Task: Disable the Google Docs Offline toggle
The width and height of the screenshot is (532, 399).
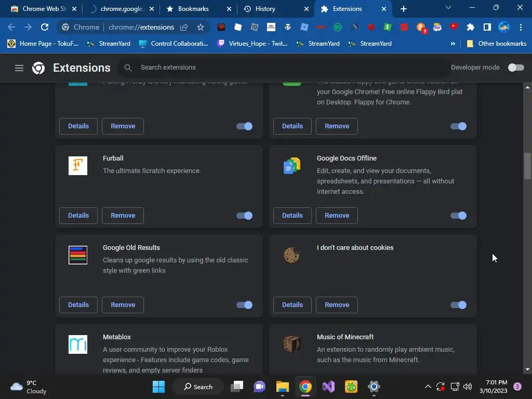Action: (x=458, y=216)
